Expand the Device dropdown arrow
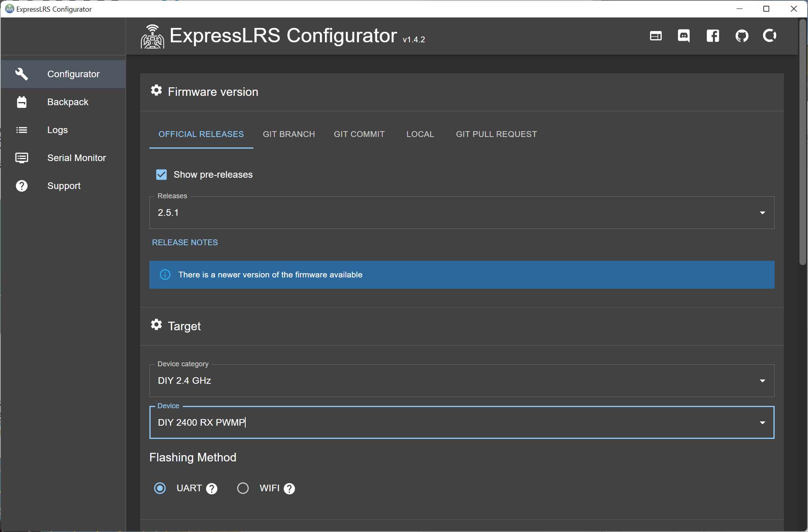The image size is (808, 532). coord(762,423)
